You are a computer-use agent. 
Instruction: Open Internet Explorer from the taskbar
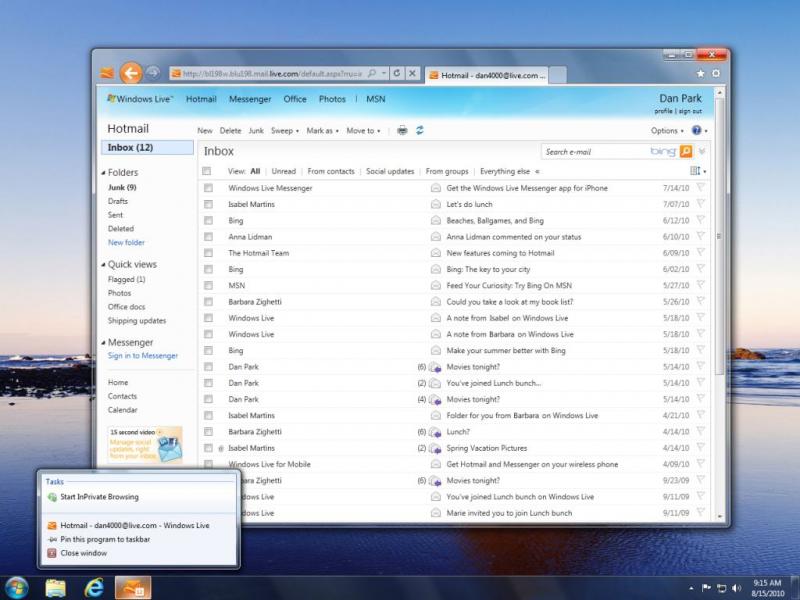click(94, 588)
